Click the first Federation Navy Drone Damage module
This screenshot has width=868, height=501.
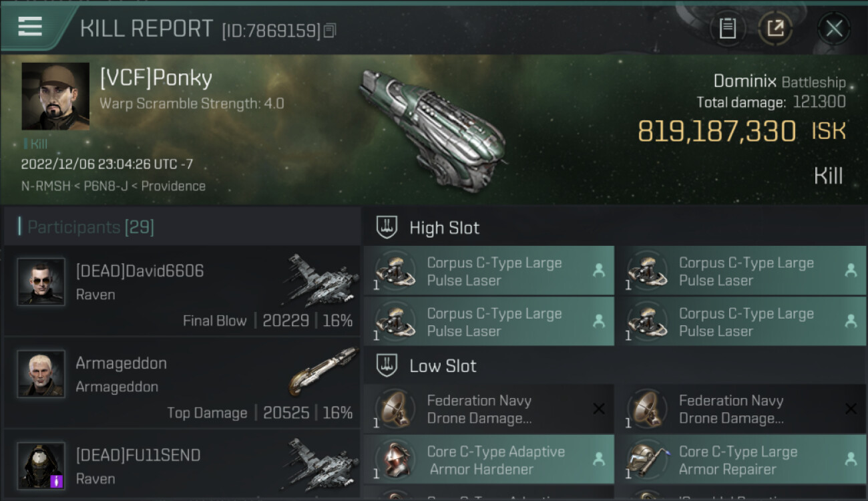488,409
